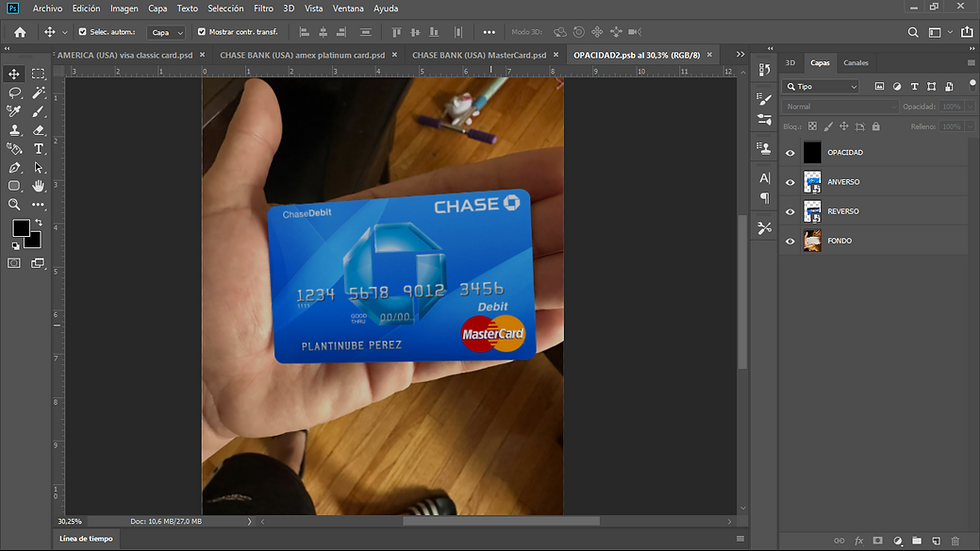Create new adjustment layer
This screenshot has height=551, width=980.
(898, 540)
